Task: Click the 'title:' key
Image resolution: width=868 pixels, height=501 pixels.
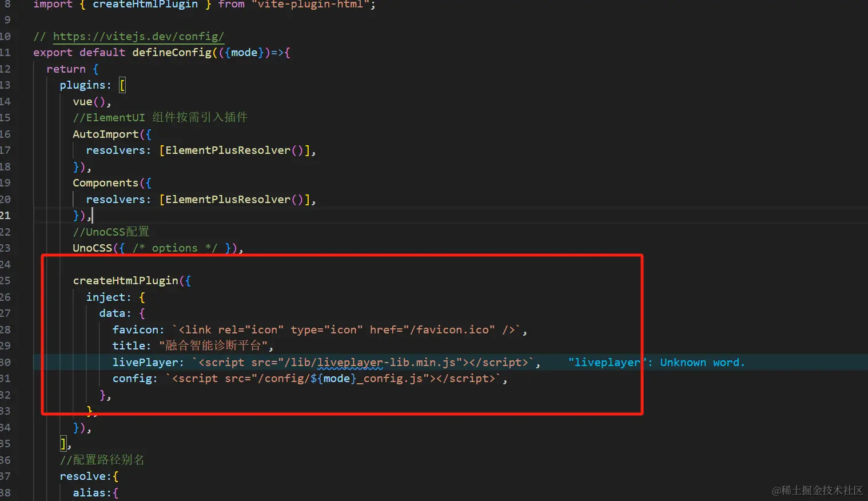Action: (132, 346)
